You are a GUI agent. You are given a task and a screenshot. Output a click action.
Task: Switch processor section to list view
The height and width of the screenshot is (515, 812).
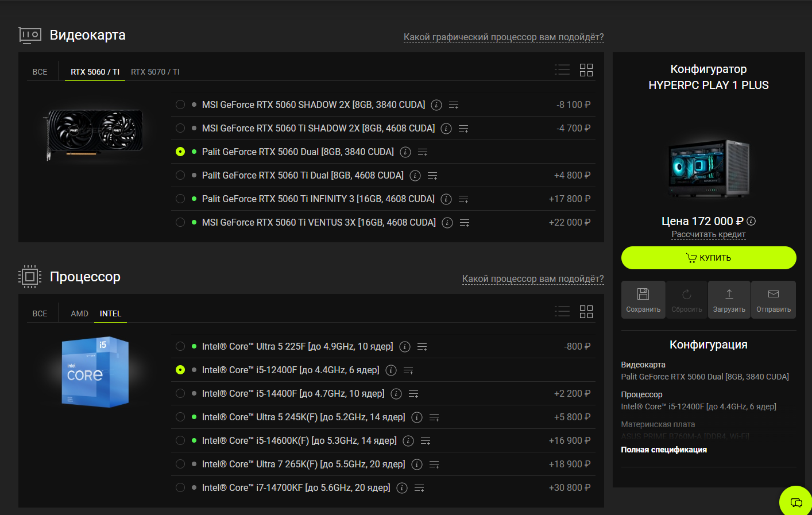tap(562, 312)
